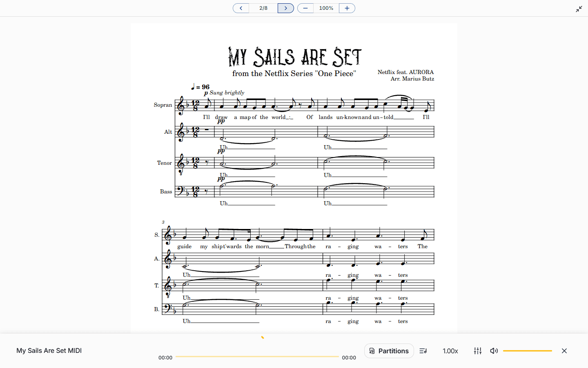Close the MIDI player bar

564,351
